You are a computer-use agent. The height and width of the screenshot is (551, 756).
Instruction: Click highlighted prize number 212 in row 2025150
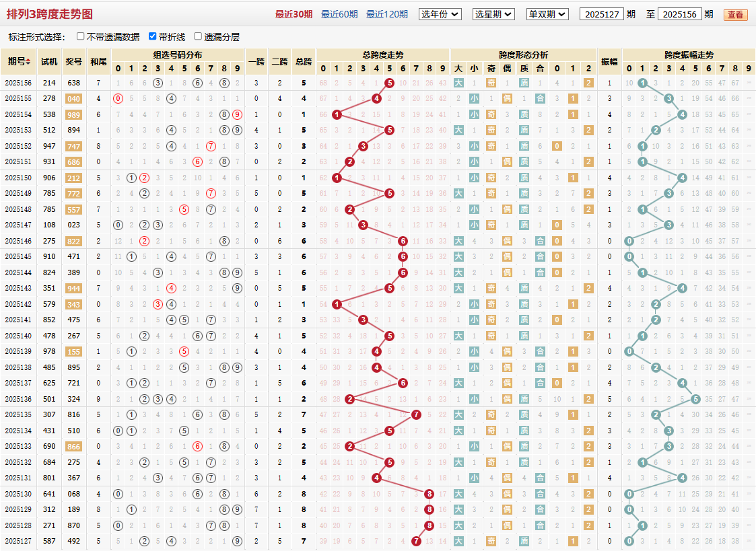coord(74,178)
